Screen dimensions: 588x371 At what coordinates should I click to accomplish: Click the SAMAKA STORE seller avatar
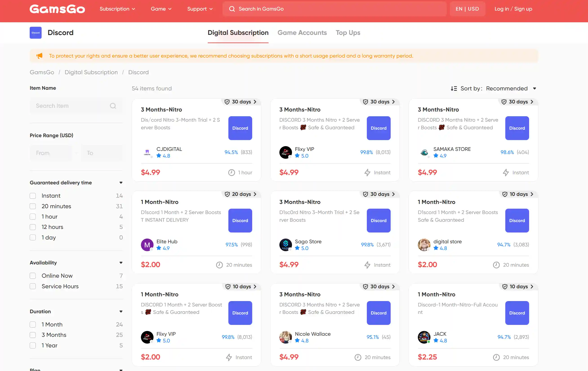(x=424, y=152)
